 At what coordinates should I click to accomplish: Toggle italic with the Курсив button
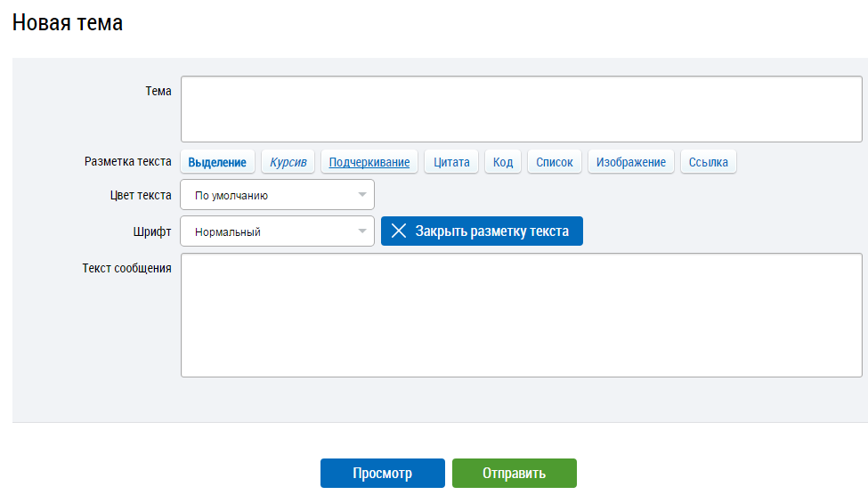(x=288, y=162)
